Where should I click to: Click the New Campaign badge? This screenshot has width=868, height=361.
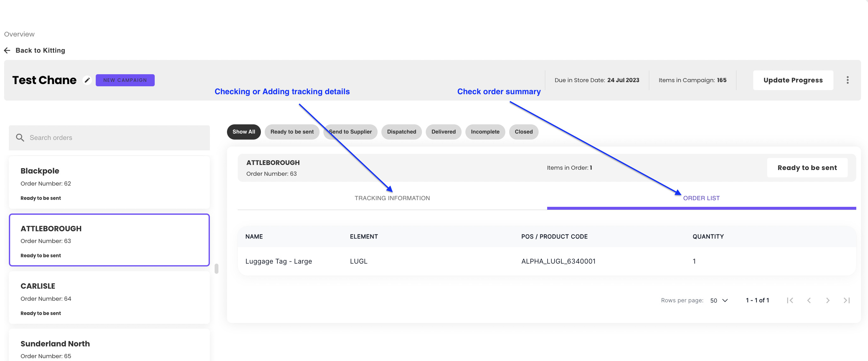tap(125, 80)
